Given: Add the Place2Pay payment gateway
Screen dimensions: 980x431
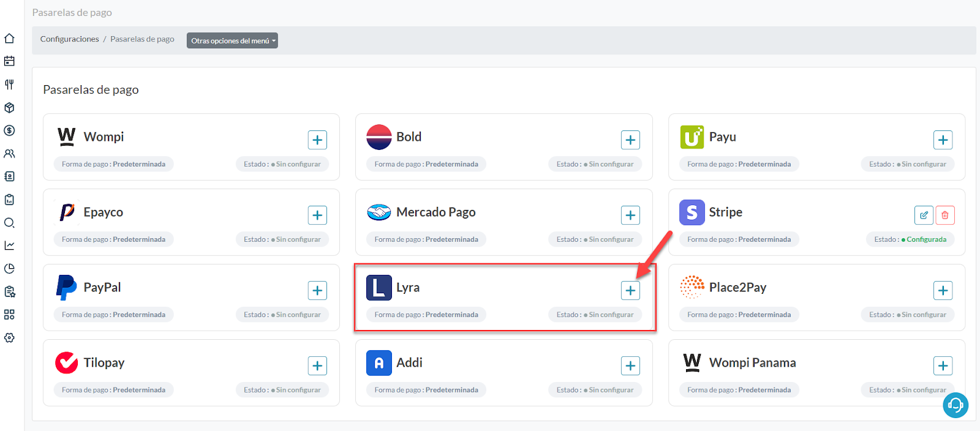Looking at the screenshot, I should (943, 290).
